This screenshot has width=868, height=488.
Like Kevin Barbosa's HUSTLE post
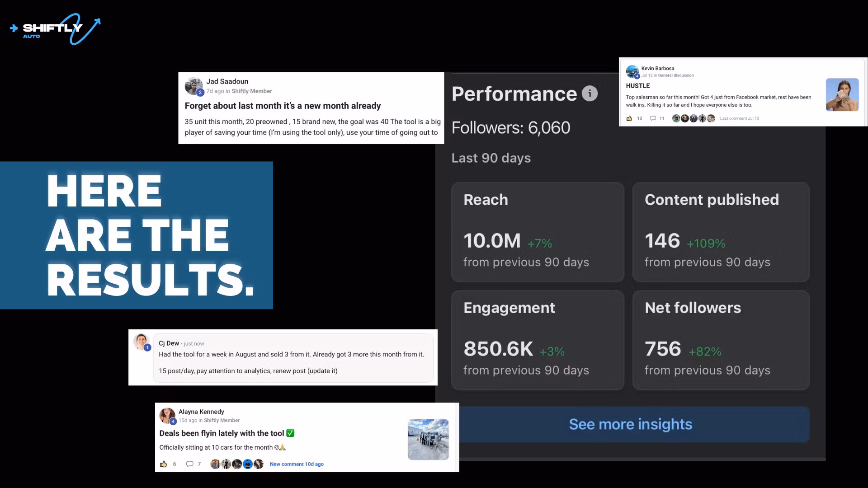(629, 118)
